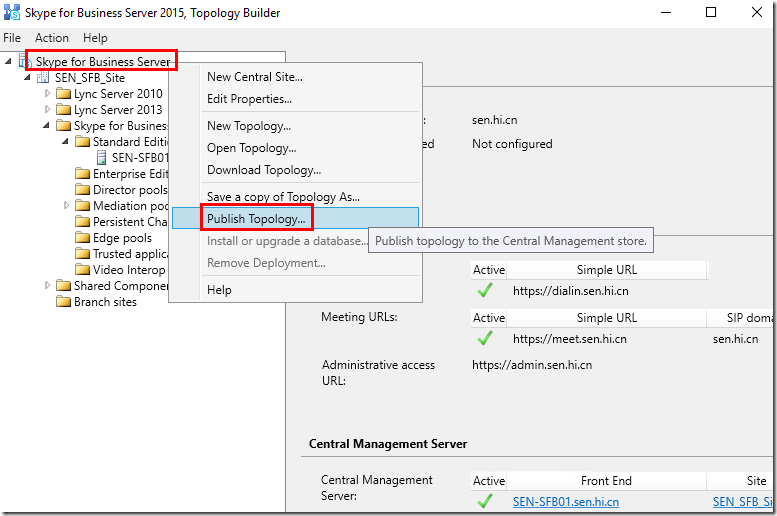Click the Edge pools folder icon

[82, 237]
